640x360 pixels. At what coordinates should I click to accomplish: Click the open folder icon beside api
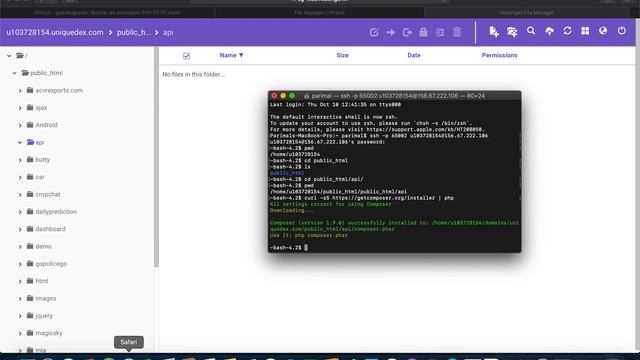click(30, 142)
